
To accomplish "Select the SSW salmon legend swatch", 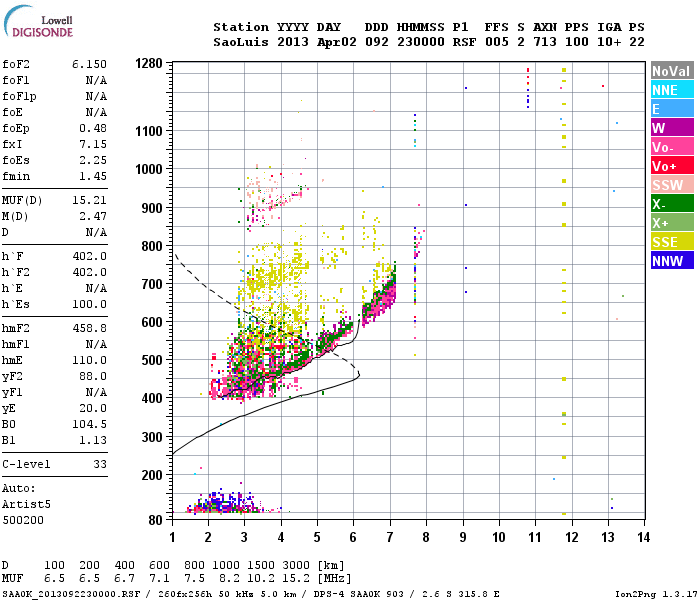I will point(672,185).
